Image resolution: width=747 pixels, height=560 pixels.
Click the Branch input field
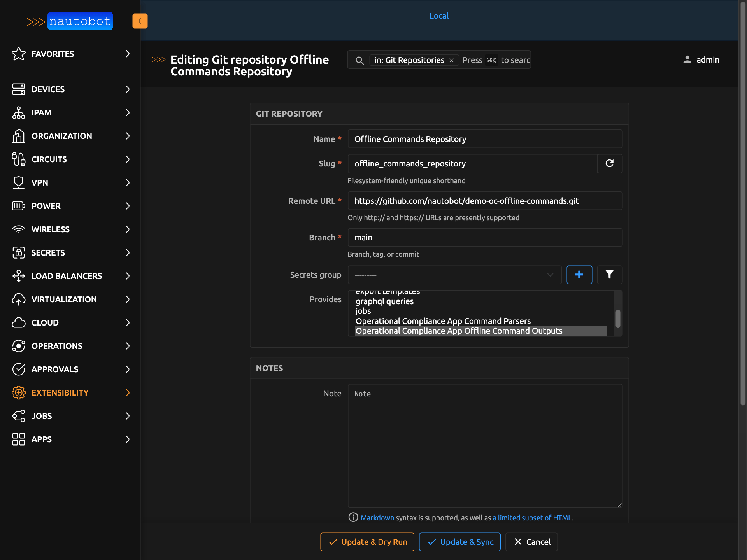pyautogui.click(x=485, y=237)
